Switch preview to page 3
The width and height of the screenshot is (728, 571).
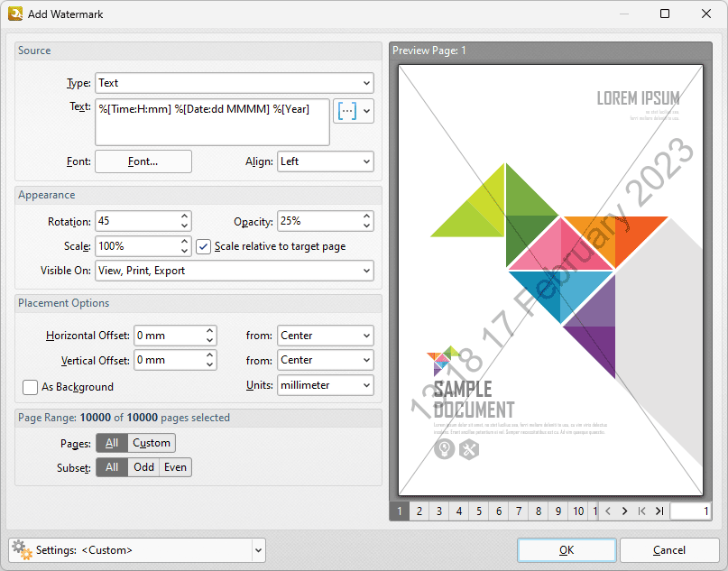coord(439,511)
